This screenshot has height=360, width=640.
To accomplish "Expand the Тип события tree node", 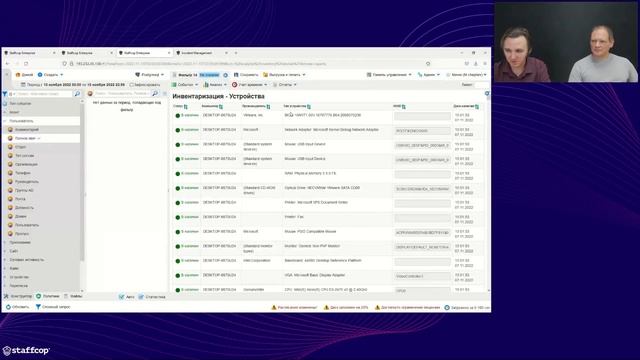I will [5, 104].
